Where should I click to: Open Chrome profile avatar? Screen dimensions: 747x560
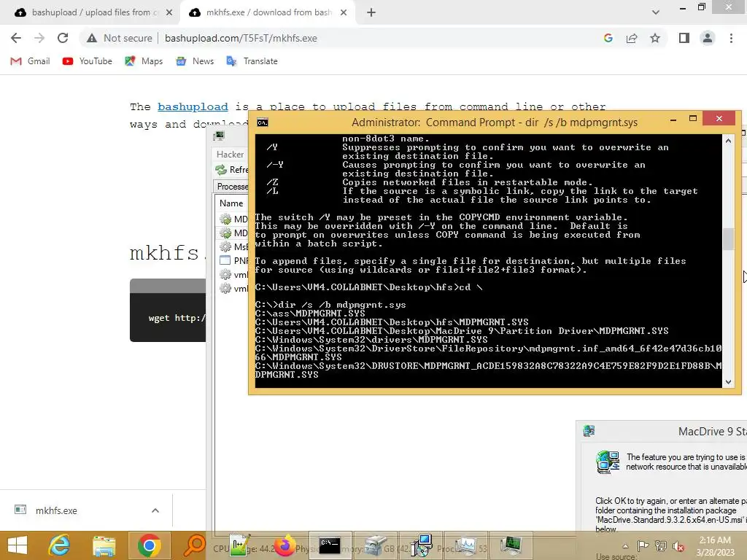tap(708, 38)
